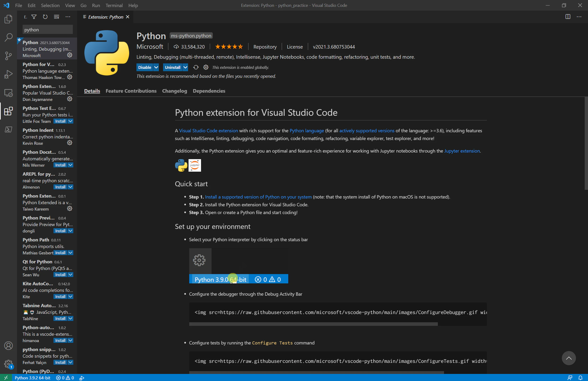This screenshot has width=588, height=381.
Task: Open the Source Control view
Action: click(8, 56)
